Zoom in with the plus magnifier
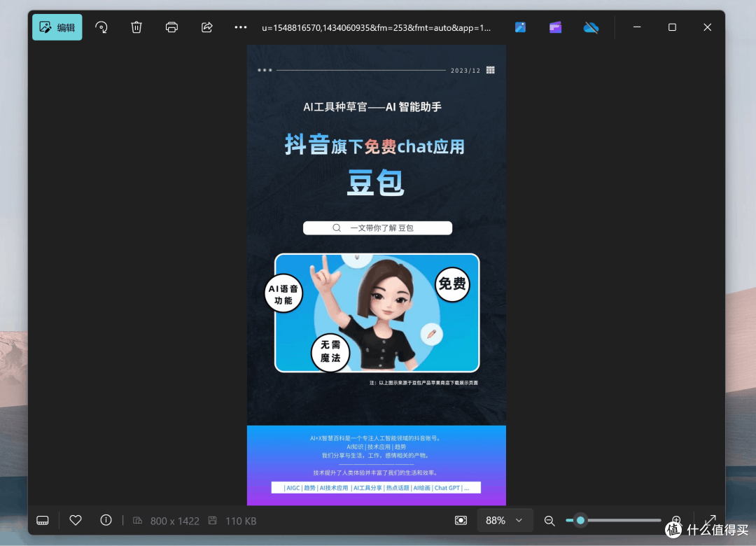This screenshot has height=546, width=756. coord(676,520)
